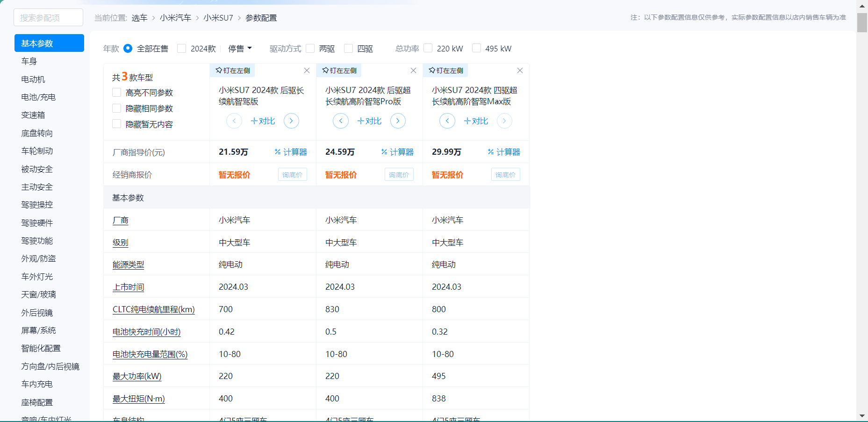
Task: Open the 电池/充电 sidebar section
Action: [x=38, y=97]
